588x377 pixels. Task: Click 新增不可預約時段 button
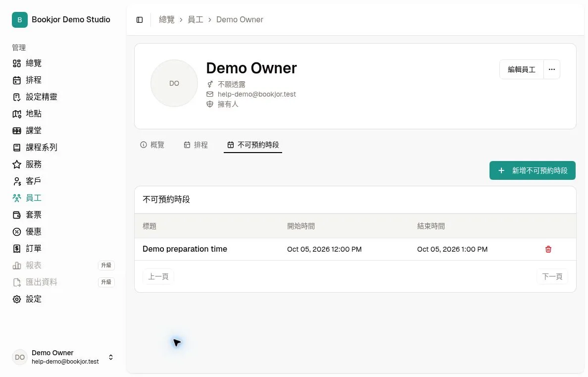tap(532, 170)
